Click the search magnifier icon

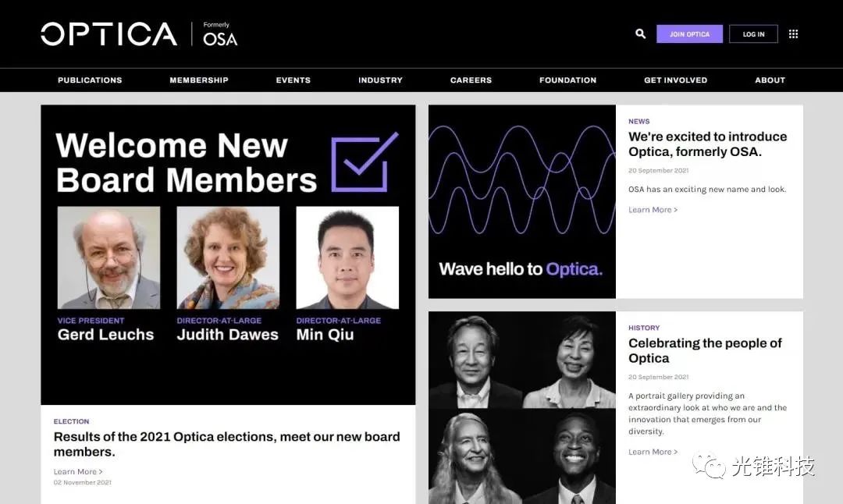[x=641, y=34]
